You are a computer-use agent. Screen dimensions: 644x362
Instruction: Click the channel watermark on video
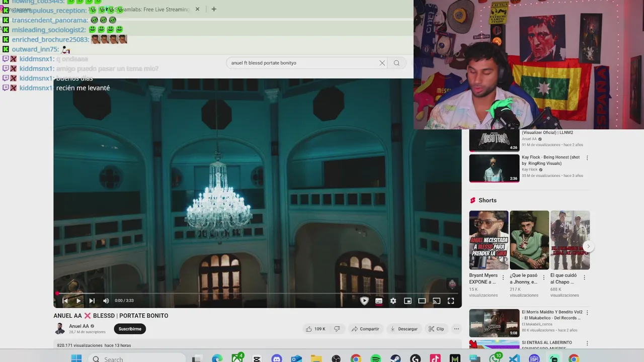(x=452, y=284)
